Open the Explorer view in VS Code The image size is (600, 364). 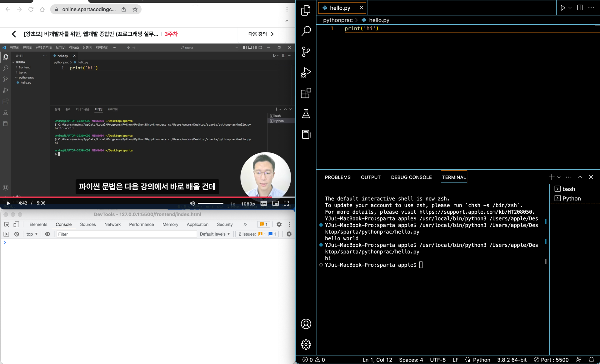point(306,10)
